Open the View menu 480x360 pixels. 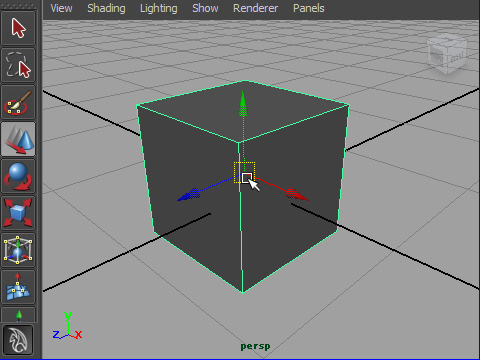click(61, 8)
